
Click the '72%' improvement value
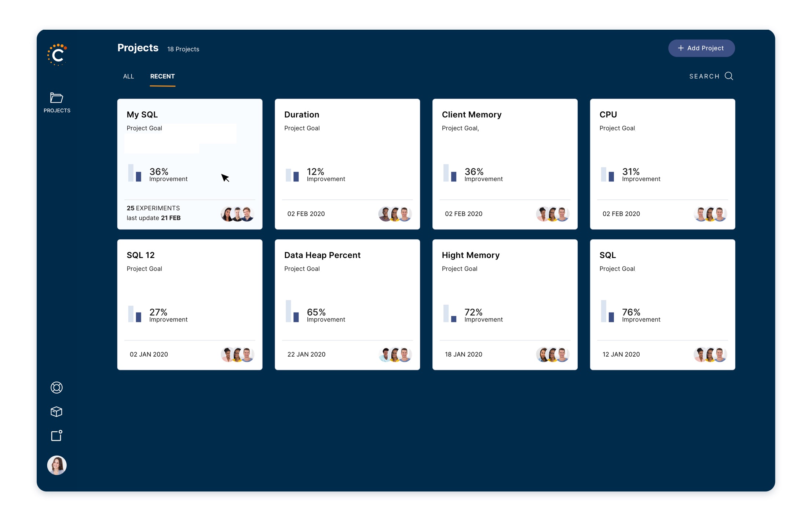473,312
